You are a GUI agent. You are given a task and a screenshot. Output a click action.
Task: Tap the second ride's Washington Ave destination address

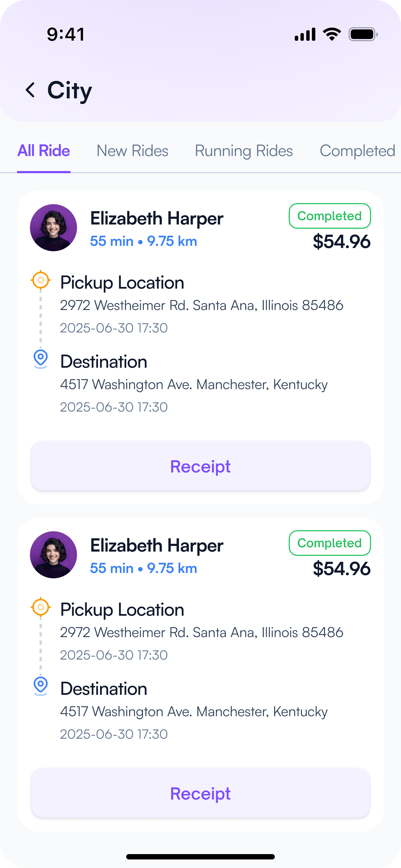point(194,712)
